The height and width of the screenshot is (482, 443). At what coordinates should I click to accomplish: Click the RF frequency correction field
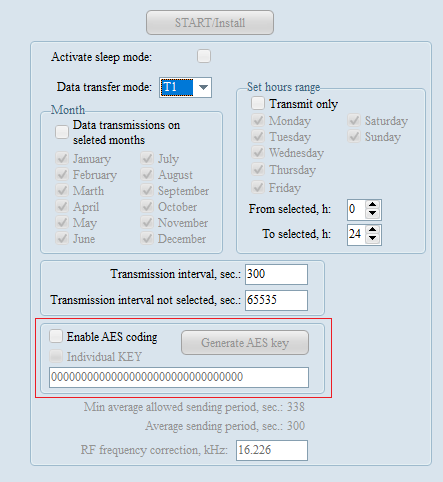pyautogui.click(x=272, y=450)
